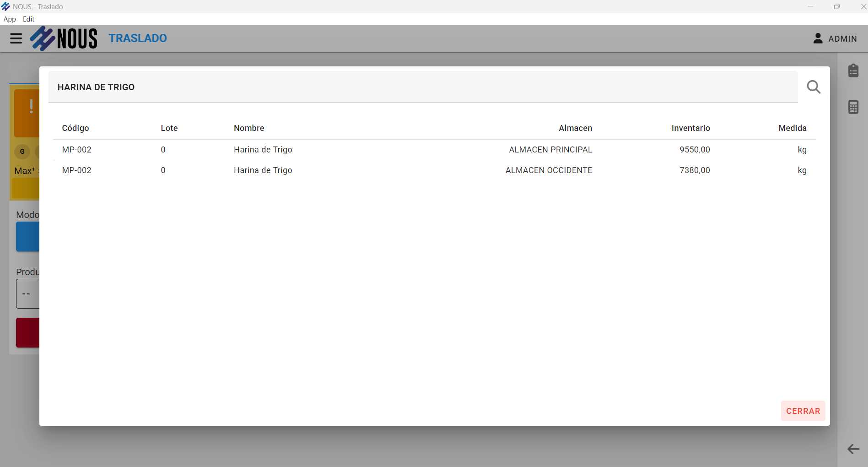Click the Inventario column header
Screen dimensions: 868x467
pyautogui.click(x=690, y=128)
